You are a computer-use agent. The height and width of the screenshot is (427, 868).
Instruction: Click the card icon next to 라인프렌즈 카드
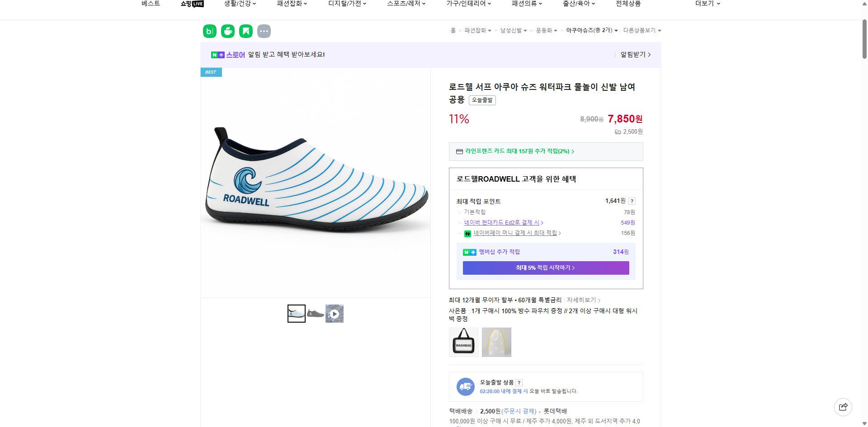[459, 152]
